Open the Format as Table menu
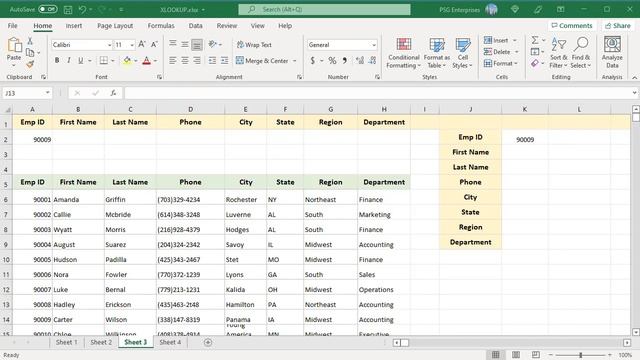 coord(436,53)
